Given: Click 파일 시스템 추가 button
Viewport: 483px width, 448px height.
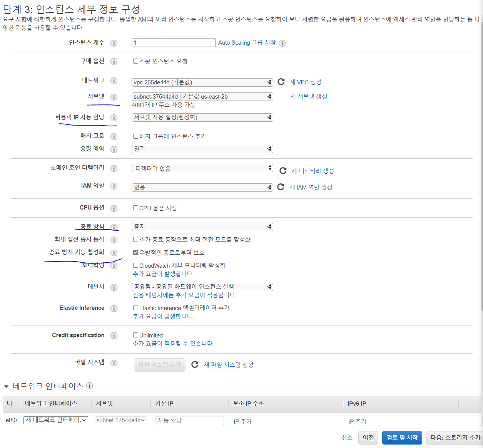Looking at the screenshot, I should click(x=160, y=365).
